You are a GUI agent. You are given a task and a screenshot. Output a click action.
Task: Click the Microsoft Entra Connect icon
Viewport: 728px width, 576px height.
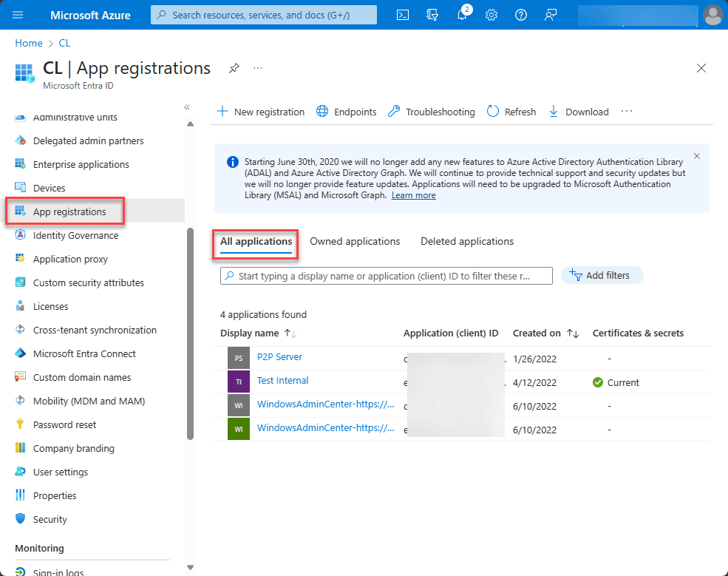pyautogui.click(x=20, y=353)
